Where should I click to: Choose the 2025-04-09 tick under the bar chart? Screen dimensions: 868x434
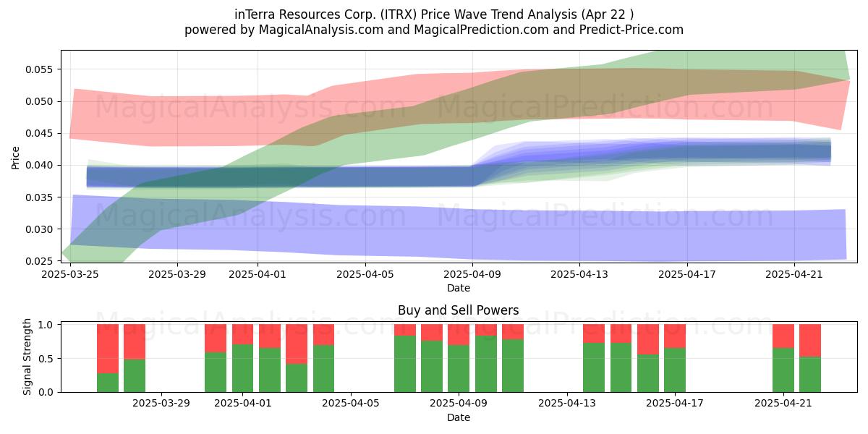click(x=459, y=404)
